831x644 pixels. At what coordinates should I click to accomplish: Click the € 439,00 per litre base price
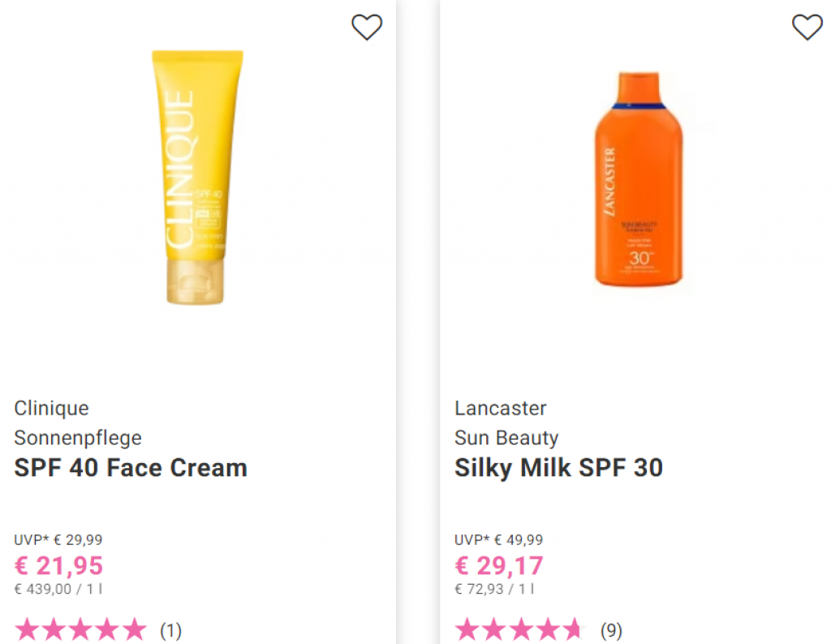(x=58, y=589)
